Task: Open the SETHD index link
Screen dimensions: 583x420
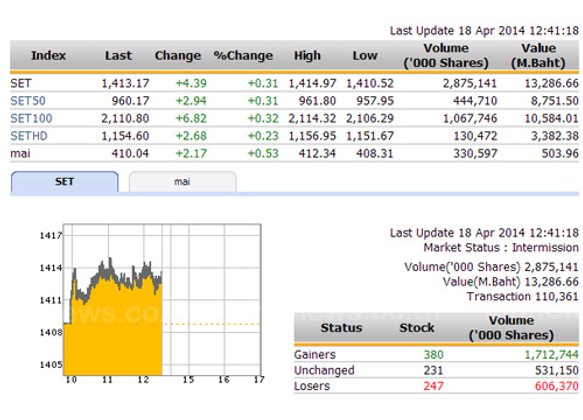Action: 29,136
